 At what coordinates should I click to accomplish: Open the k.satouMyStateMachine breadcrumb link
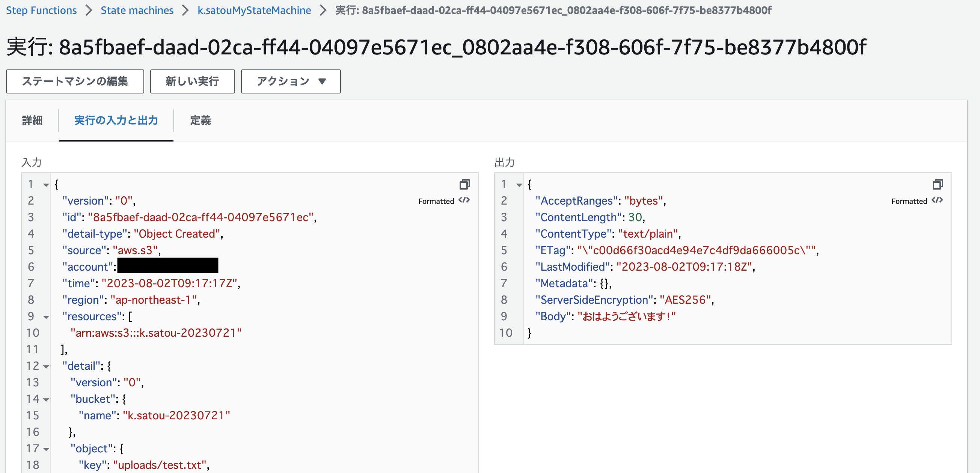[x=254, y=10]
